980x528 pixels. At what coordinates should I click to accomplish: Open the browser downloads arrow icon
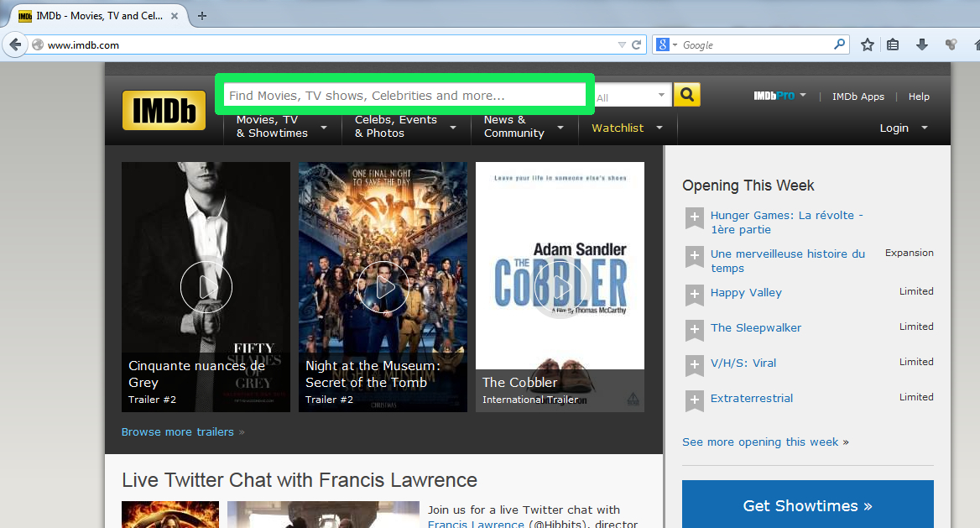(x=921, y=44)
